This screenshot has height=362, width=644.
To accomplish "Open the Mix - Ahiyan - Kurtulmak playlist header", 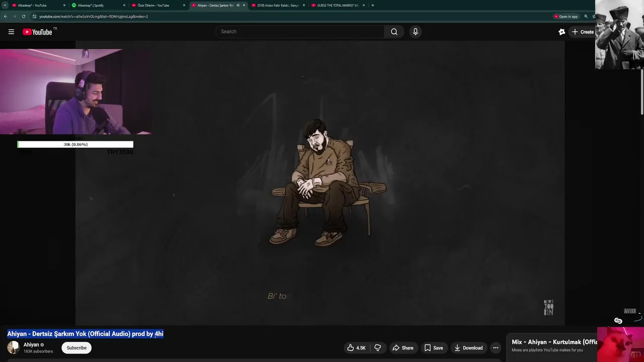I will point(554,342).
